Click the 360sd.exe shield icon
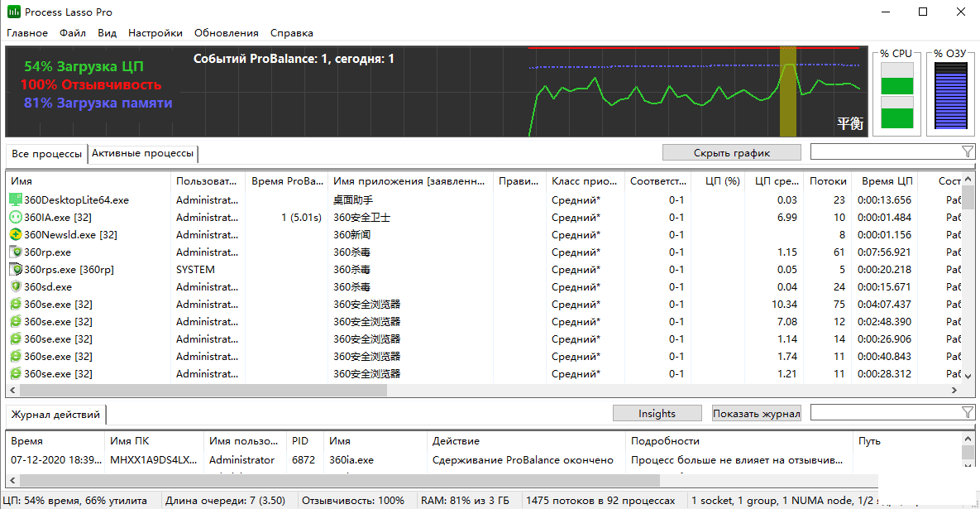Image resolution: width=980 pixels, height=509 pixels. click(16, 287)
